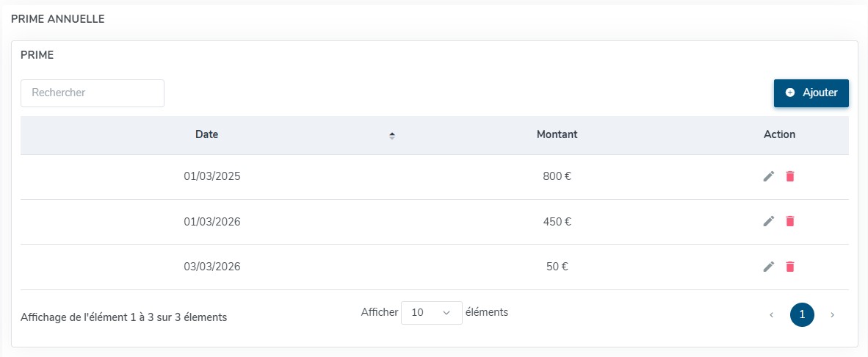
Task: Go to the previous page arrow
Action: point(771,315)
